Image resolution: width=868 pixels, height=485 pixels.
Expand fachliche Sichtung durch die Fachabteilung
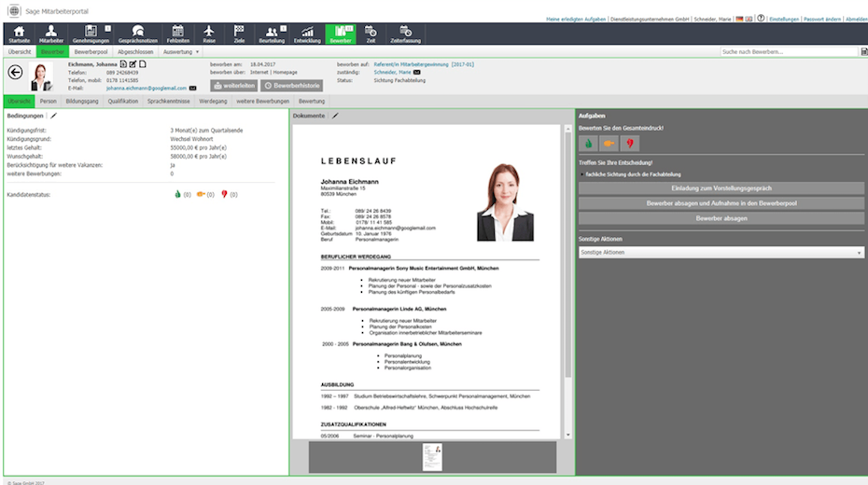tap(582, 174)
